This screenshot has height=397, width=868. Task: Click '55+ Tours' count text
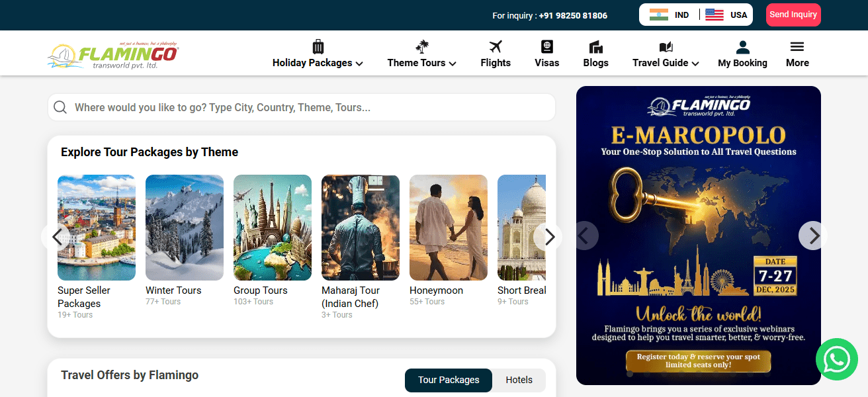click(427, 302)
